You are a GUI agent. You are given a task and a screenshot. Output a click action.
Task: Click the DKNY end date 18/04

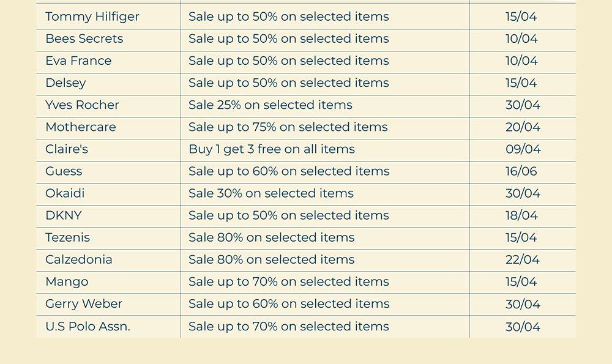pyautogui.click(x=521, y=215)
